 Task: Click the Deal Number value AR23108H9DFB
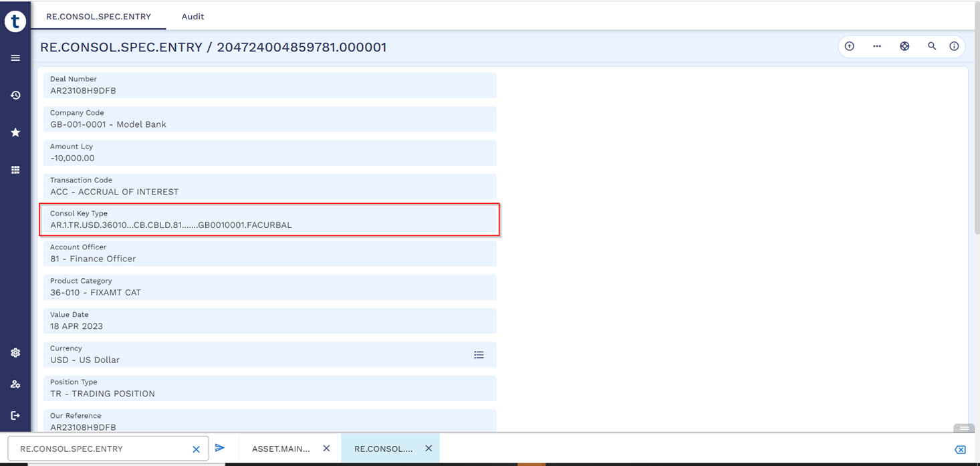pos(83,91)
